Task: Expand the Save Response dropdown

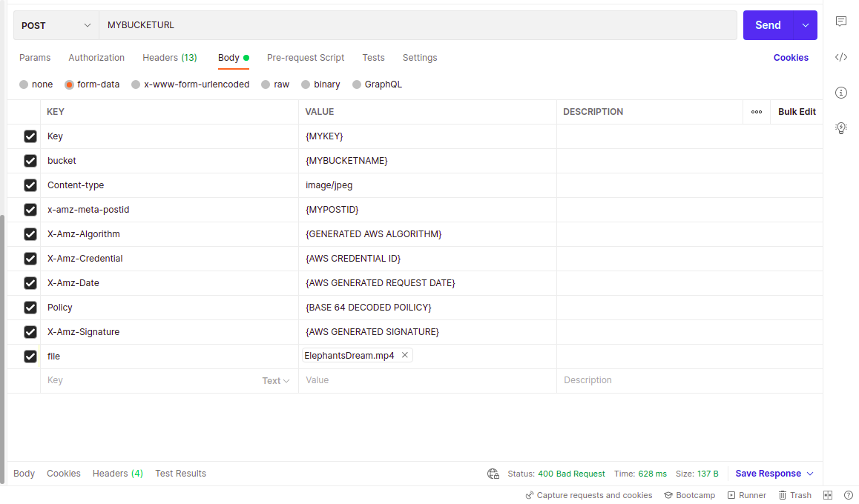Action: 810,474
